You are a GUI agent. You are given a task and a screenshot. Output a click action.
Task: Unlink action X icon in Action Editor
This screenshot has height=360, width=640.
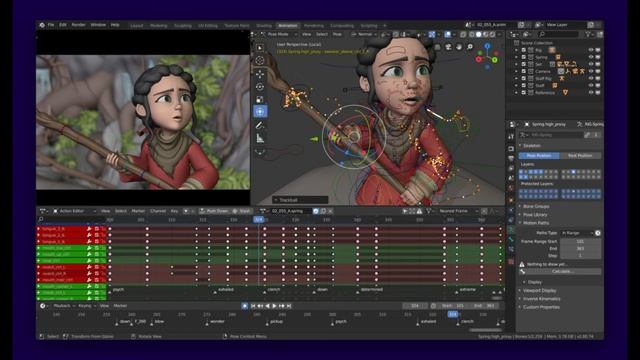330,211
